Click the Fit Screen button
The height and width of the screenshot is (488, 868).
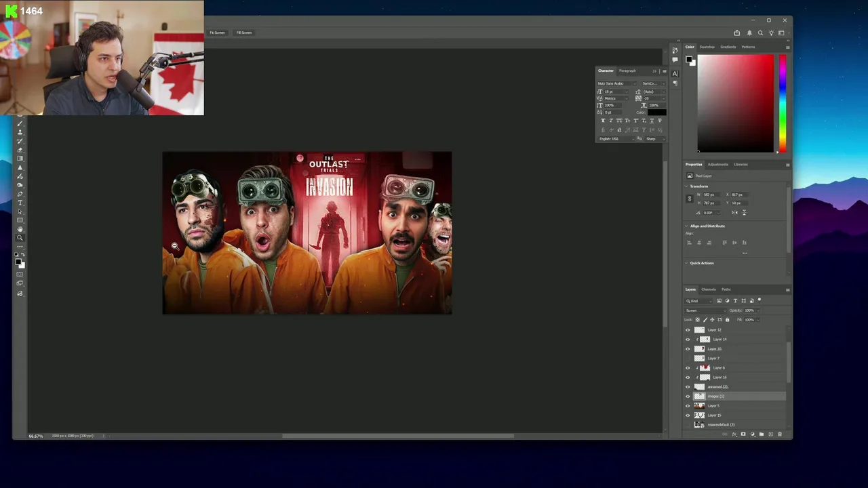[217, 33]
